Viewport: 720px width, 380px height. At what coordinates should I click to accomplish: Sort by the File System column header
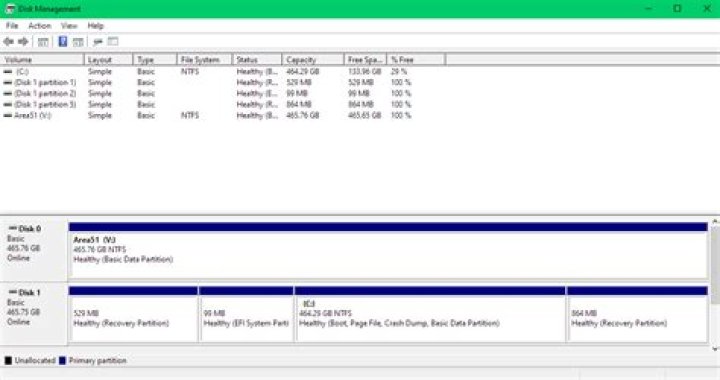pos(204,60)
